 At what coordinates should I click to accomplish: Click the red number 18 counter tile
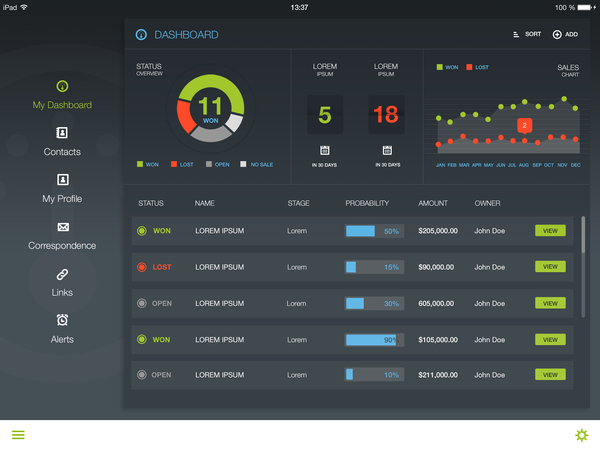pos(386,114)
